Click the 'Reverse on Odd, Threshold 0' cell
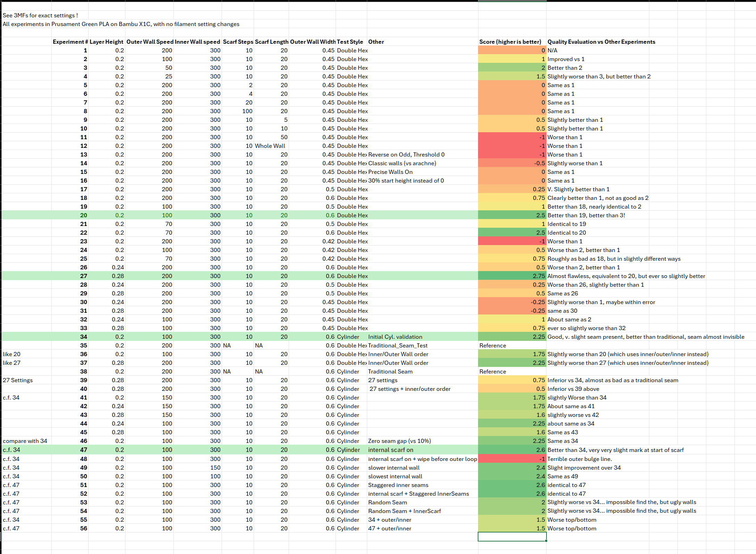 406,154
